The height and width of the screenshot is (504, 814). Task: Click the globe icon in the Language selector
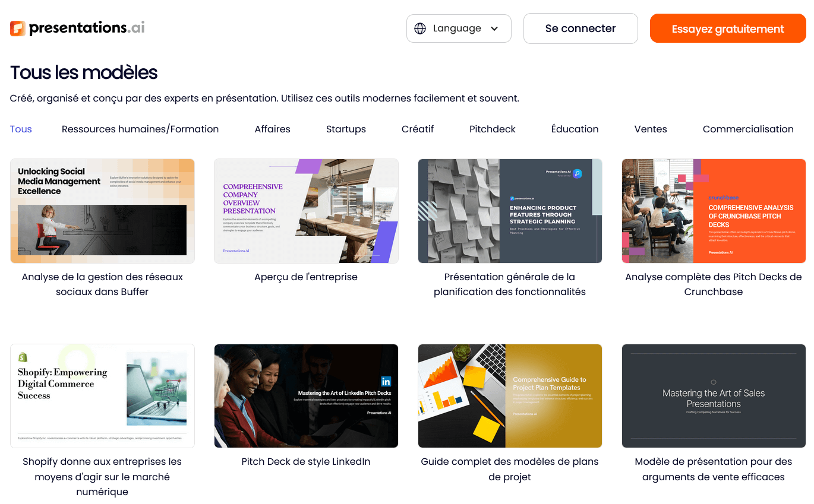(x=421, y=28)
